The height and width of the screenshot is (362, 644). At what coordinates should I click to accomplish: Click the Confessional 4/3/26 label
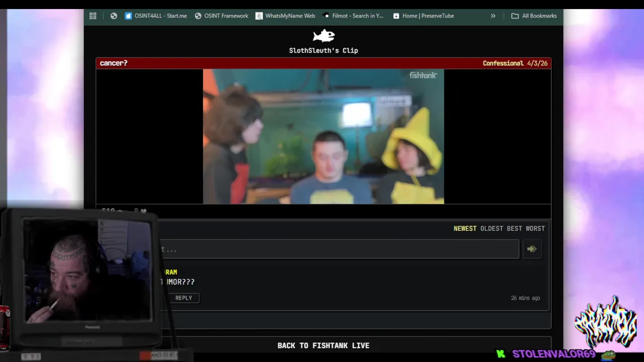click(515, 63)
